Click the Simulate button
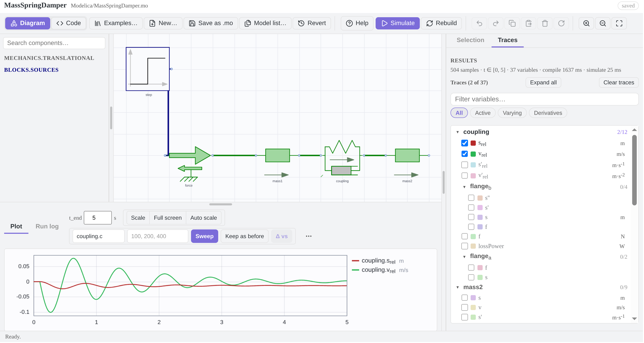 click(x=398, y=23)
